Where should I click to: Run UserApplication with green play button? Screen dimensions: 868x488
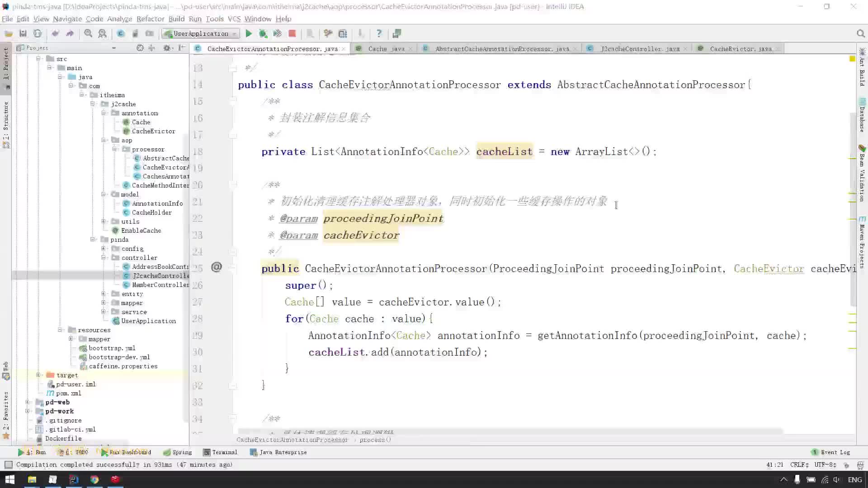pyautogui.click(x=249, y=33)
